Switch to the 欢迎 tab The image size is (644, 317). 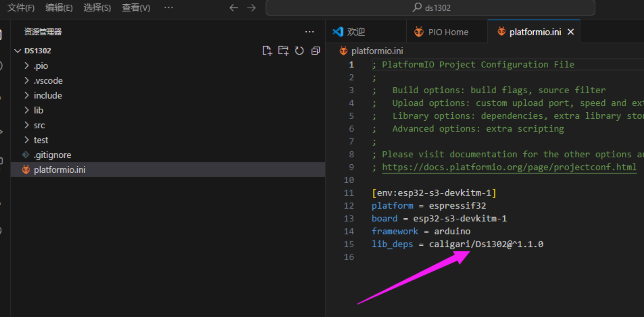coord(366,32)
